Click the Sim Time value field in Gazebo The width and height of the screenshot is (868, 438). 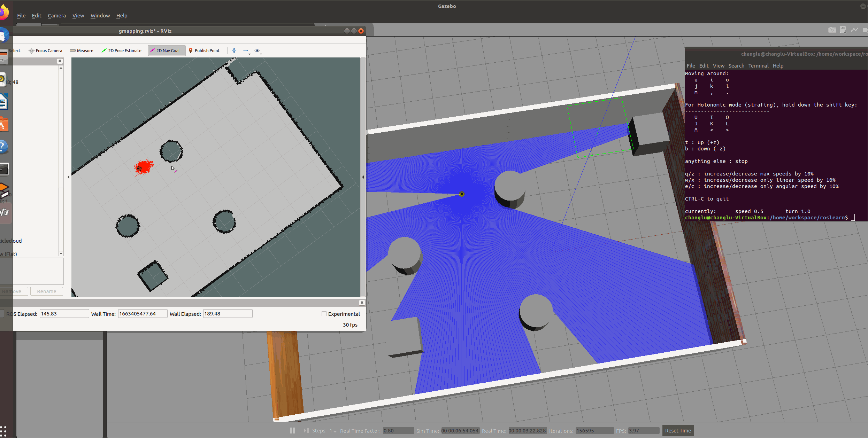[460, 431]
